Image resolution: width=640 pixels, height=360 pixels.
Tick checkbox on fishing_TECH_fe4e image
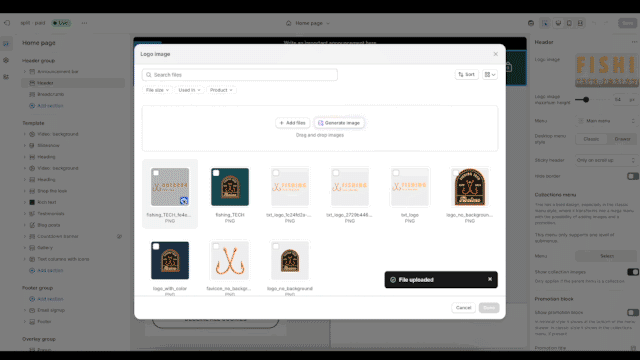[156, 173]
